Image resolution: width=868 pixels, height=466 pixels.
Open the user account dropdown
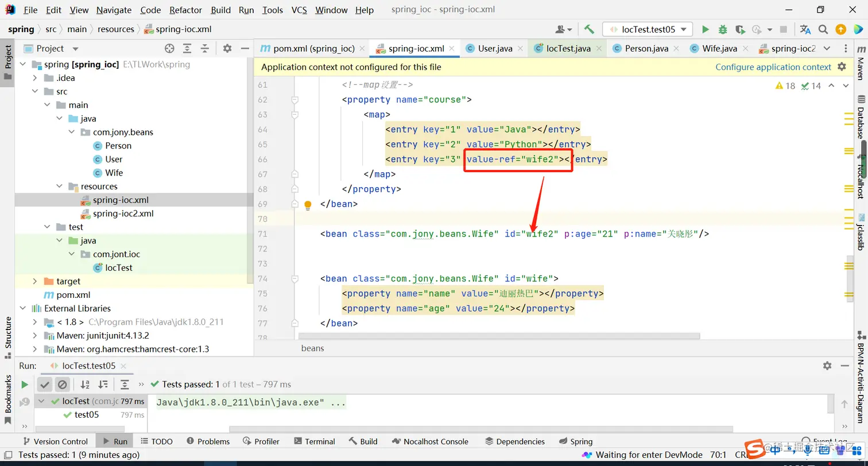(x=564, y=29)
